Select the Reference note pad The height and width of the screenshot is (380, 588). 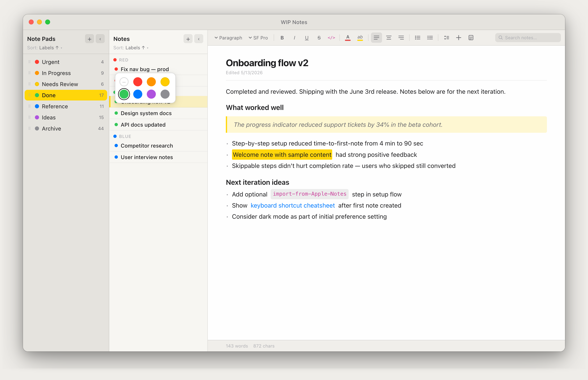coord(66,106)
